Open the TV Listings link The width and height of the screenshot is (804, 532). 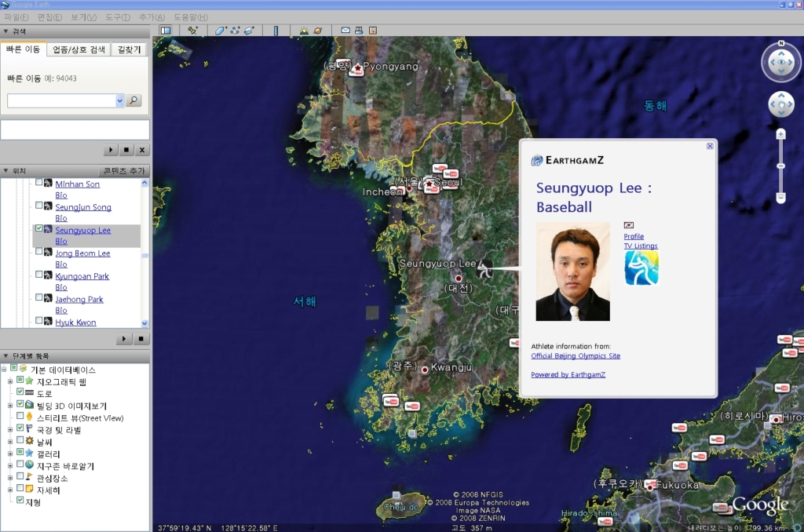(x=641, y=246)
